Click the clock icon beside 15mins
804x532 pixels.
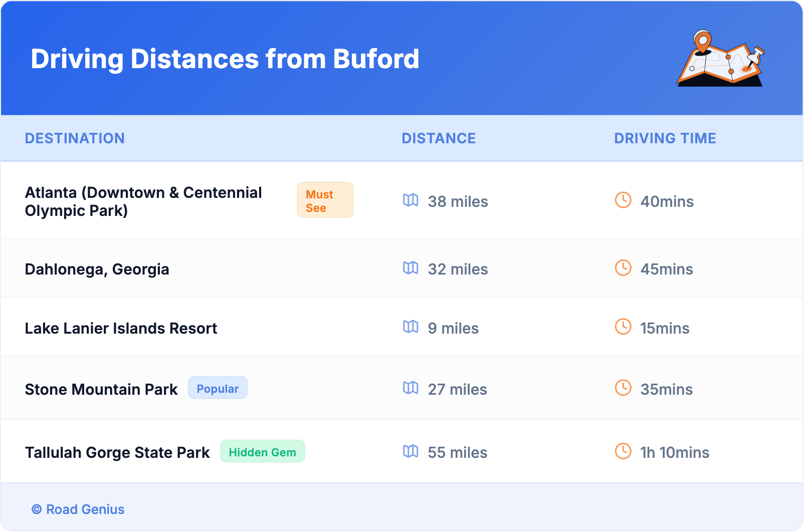(623, 327)
